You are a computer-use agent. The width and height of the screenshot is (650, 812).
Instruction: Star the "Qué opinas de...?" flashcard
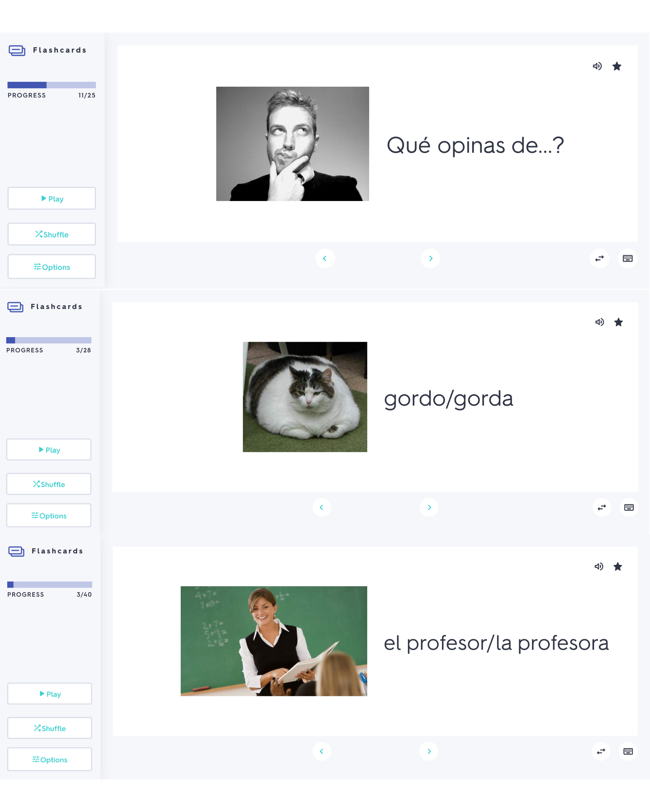[x=617, y=66]
